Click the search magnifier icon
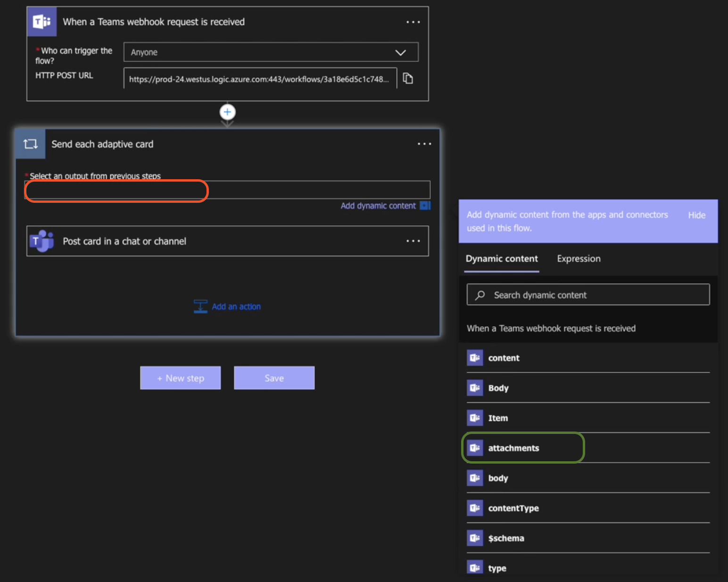This screenshot has width=728, height=582. [480, 295]
